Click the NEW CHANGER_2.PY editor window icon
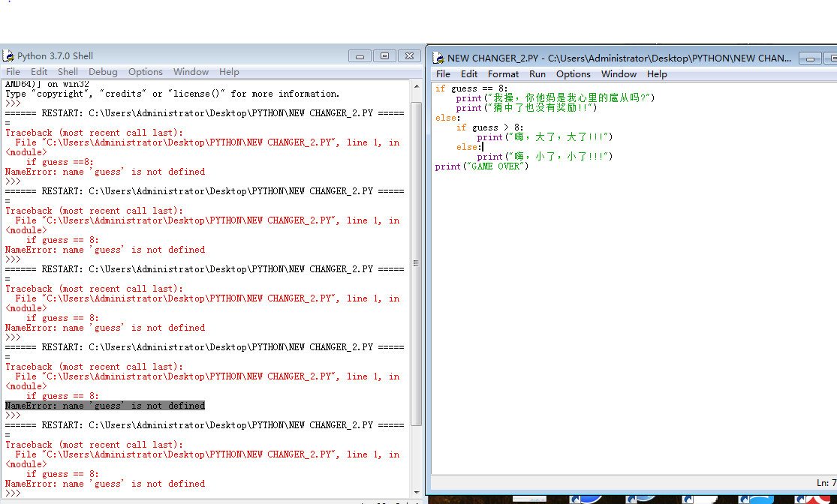The width and height of the screenshot is (837, 504). pos(438,58)
